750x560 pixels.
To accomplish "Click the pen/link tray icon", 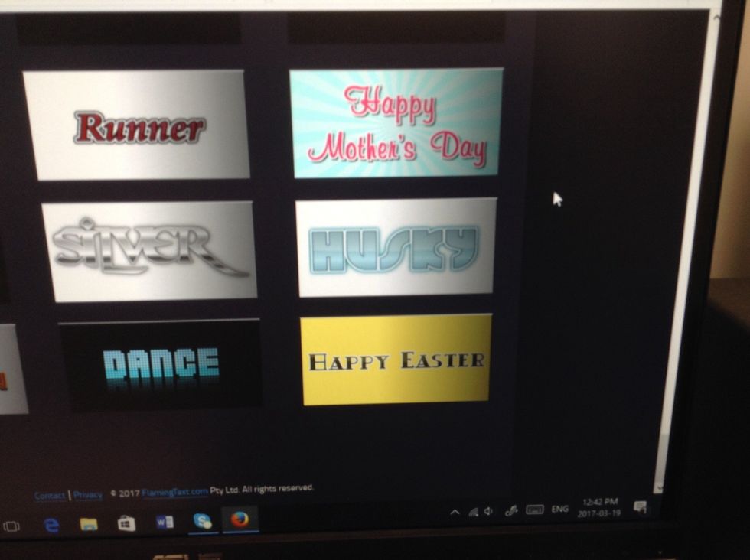I will pyautogui.click(x=511, y=511).
